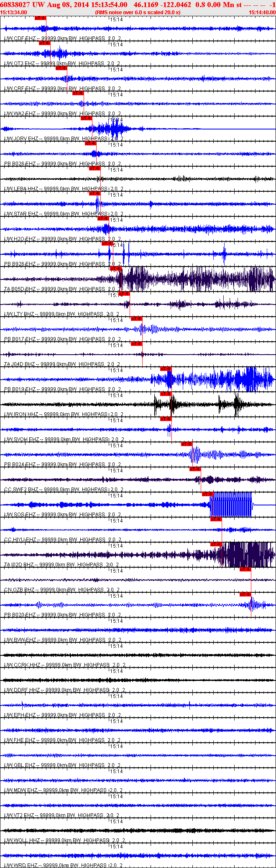Screen dimensions: 276x868
Task: Click the pick flag on the PB.B019 trace
Action: [166, 369]
